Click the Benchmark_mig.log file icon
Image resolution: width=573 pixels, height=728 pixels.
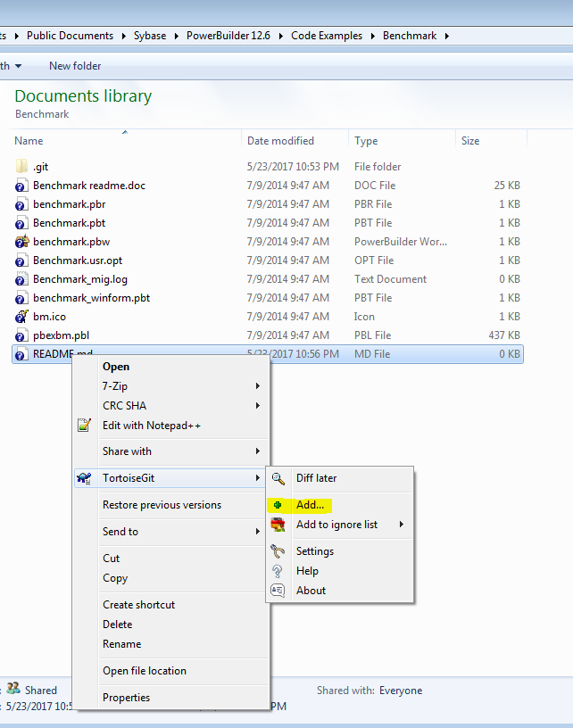pos(21,279)
